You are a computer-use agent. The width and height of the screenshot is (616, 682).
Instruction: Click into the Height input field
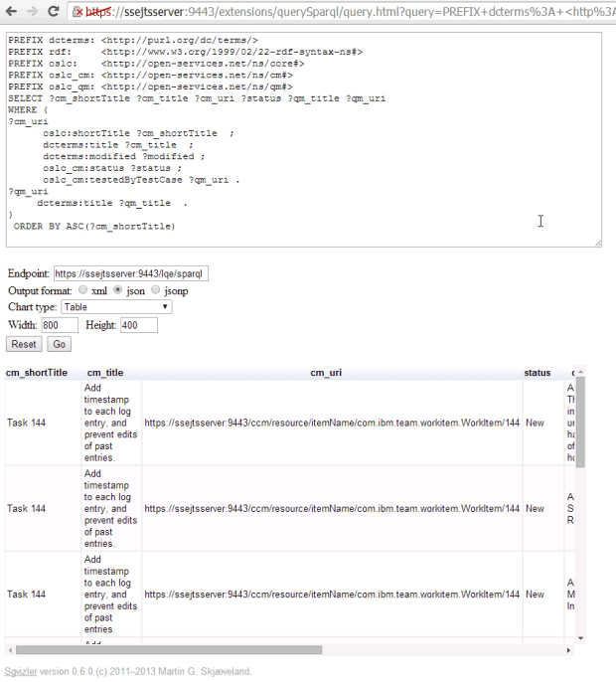tap(139, 325)
